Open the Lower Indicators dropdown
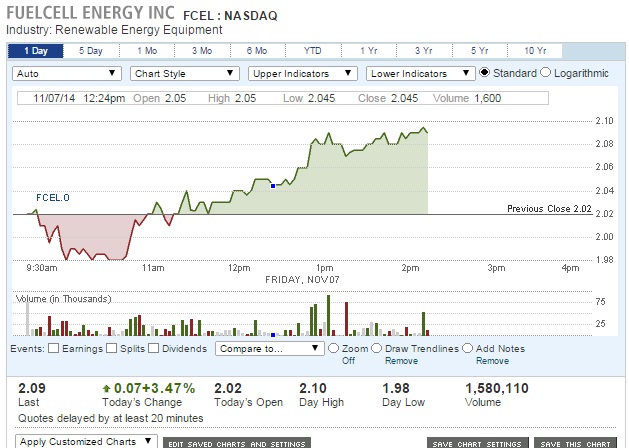Image resolution: width=629 pixels, height=448 pixels. coord(420,73)
